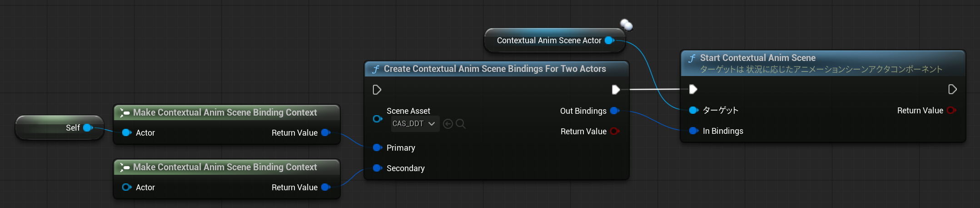
Task: Click the Create Bindings node execution input pin
Action: 377,90
